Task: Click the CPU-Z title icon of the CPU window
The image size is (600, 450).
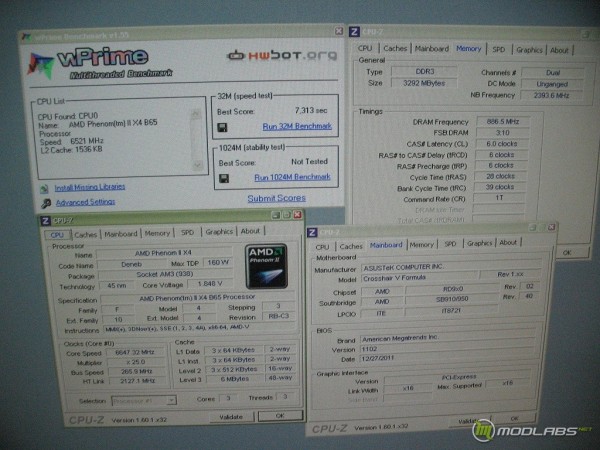Action: pos(46,221)
